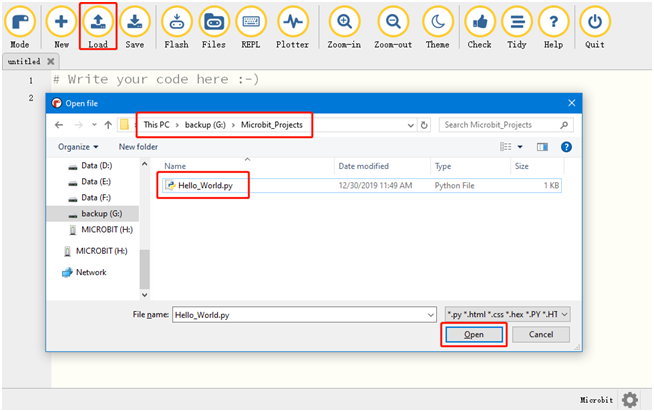Open the Files icon in toolbar

pos(214,22)
